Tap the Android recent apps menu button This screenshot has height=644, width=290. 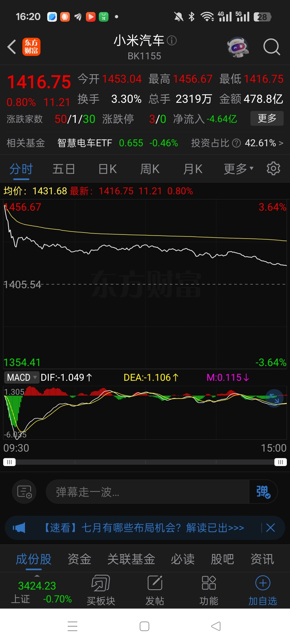73,626
